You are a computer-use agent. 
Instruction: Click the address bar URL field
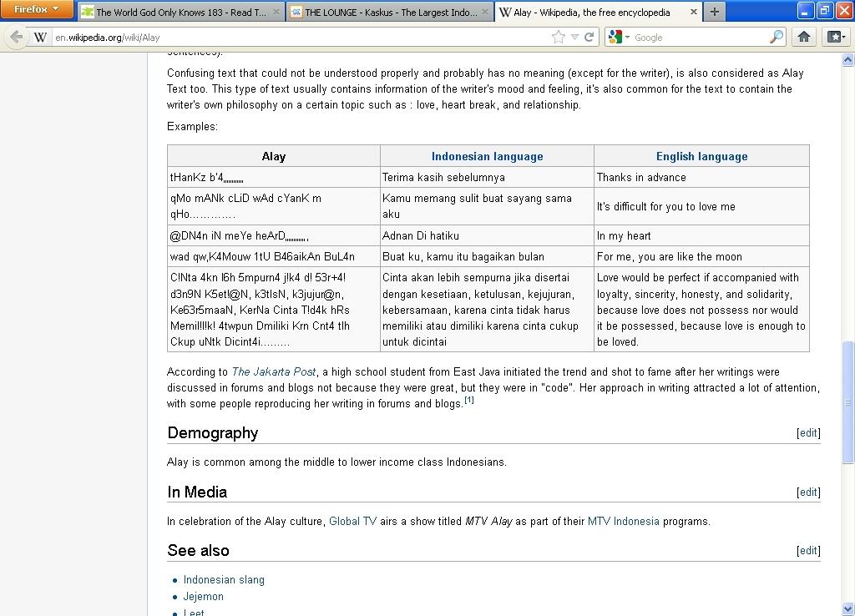pos(300,37)
